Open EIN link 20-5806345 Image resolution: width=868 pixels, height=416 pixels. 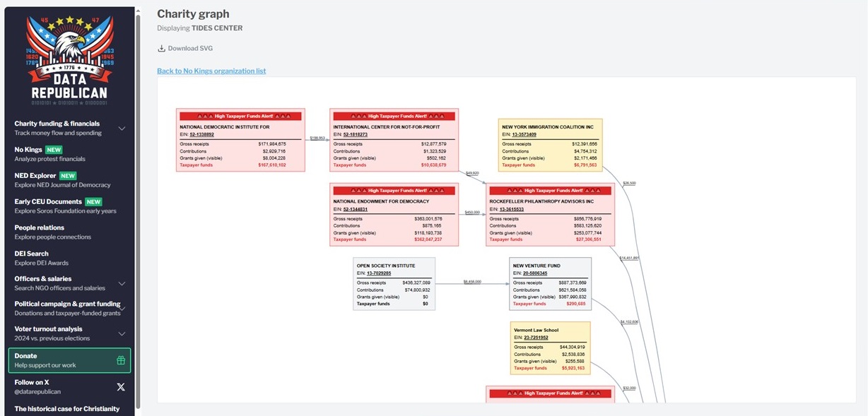(535, 273)
